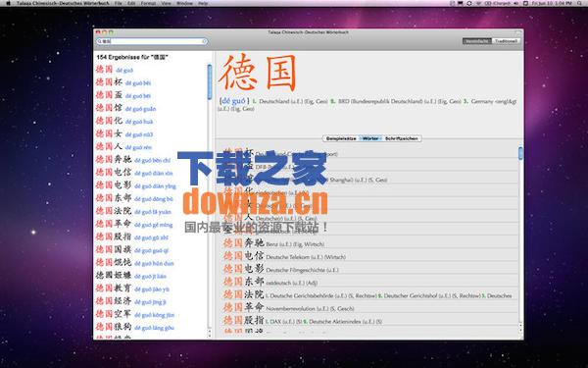Open the Schriftzeichen tab

pyautogui.click(x=401, y=138)
